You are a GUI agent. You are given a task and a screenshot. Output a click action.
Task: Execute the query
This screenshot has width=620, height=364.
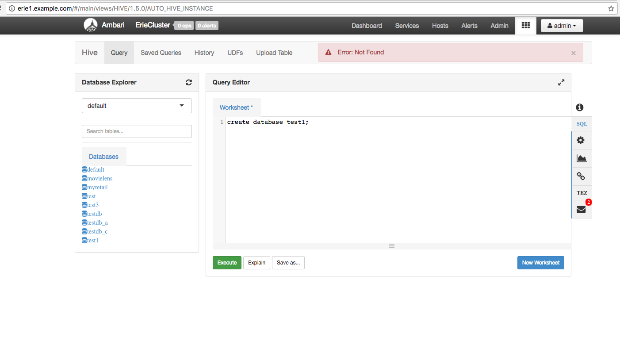(227, 263)
